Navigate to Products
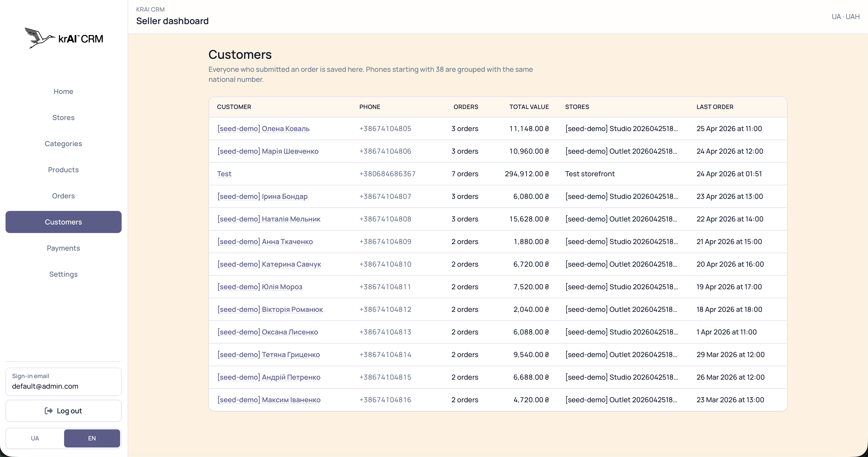The height and width of the screenshot is (457, 868). 63,170
